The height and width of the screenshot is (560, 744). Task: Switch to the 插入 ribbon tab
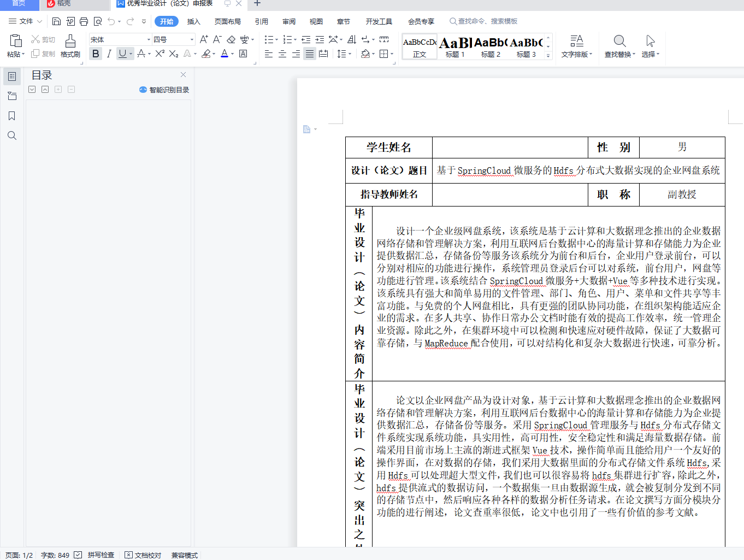coord(193,21)
